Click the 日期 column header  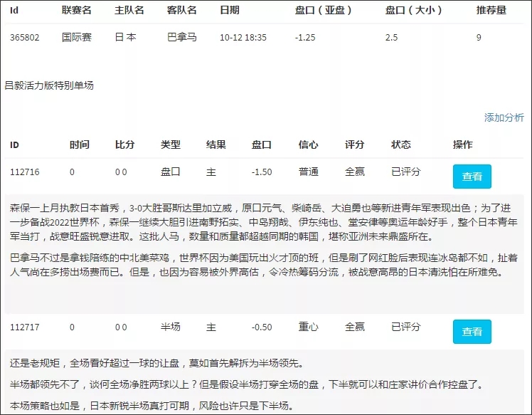pyautogui.click(x=229, y=10)
